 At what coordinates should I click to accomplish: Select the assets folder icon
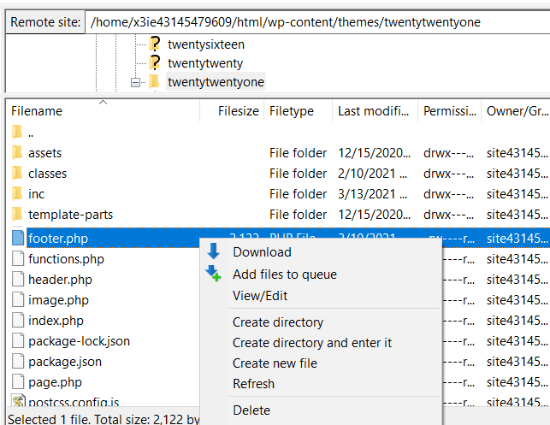(17, 153)
